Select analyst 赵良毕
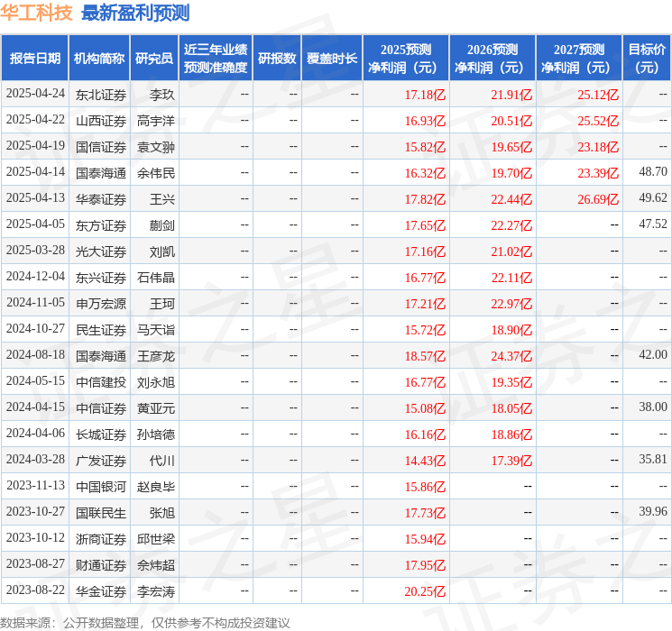The width and height of the screenshot is (672, 631). [x=156, y=487]
